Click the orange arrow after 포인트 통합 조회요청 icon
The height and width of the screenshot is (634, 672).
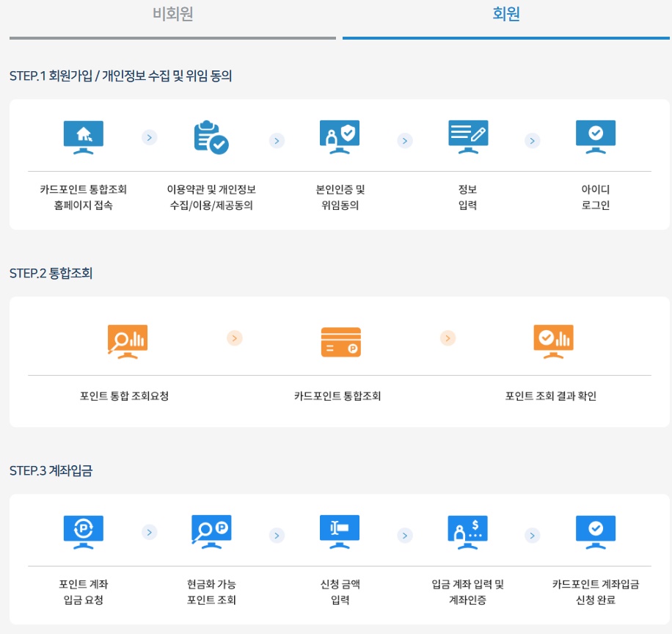coord(235,338)
